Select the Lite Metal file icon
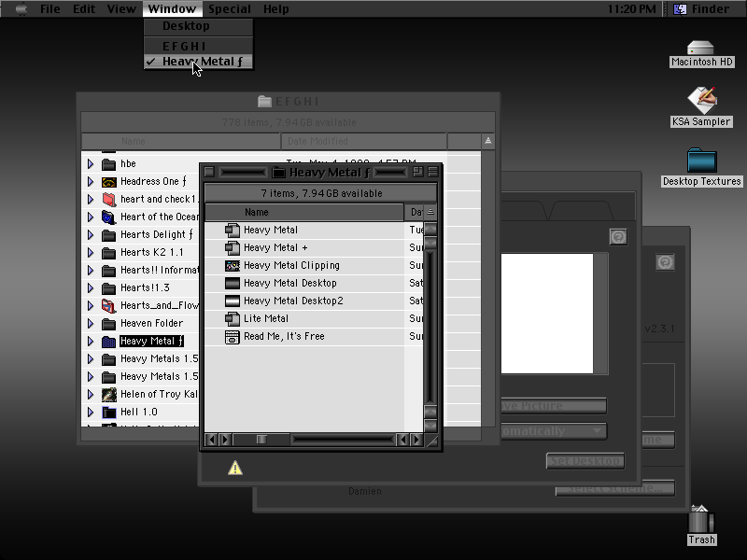The width and height of the screenshot is (747, 560). coord(232,318)
